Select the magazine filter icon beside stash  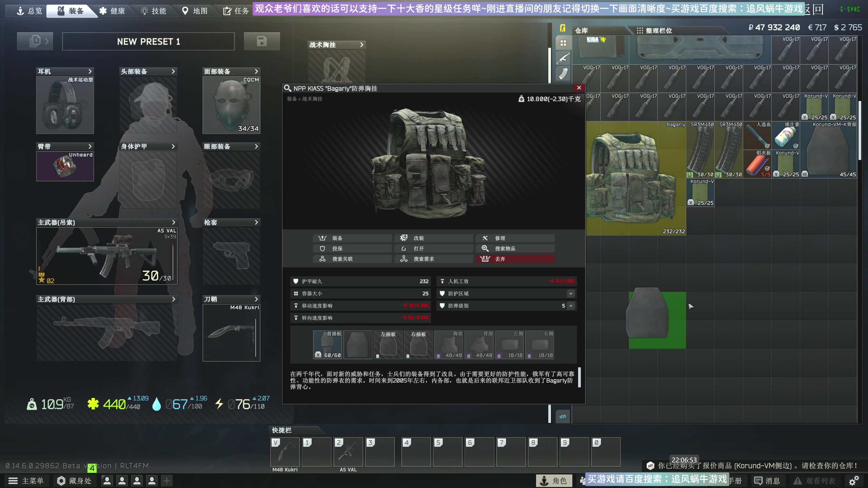(x=563, y=74)
